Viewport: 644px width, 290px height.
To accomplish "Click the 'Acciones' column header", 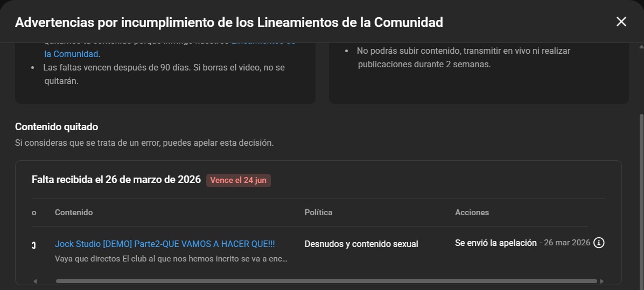I will (472, 213).
